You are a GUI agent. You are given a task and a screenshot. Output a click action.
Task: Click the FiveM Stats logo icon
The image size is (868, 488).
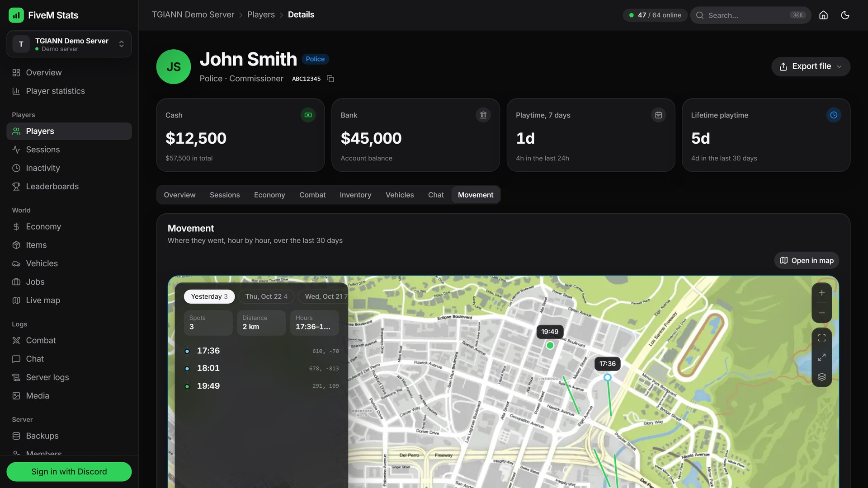pos(16,15)
